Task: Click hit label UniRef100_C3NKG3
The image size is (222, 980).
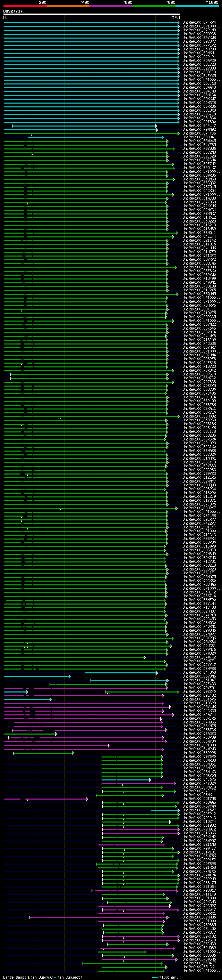Action: tap(199, 760)
